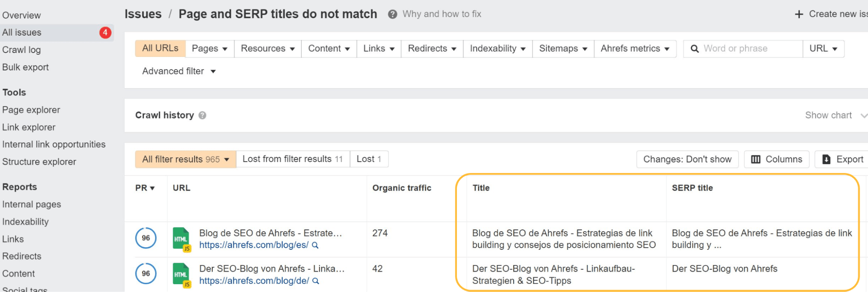Open the Crawl log section
The height and width of the screenshot is (292, 868).
click(22, 50)
